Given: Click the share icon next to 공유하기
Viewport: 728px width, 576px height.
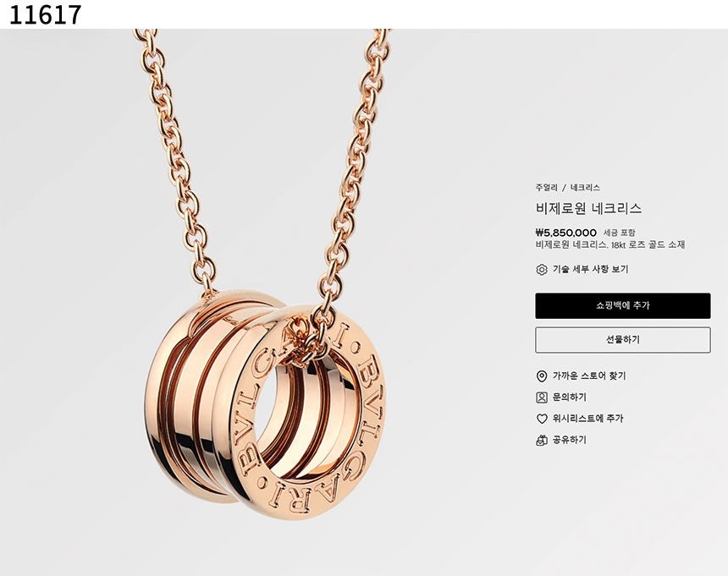Looking at the screenshot, I should pyautogui.click(x=542, y=440).
